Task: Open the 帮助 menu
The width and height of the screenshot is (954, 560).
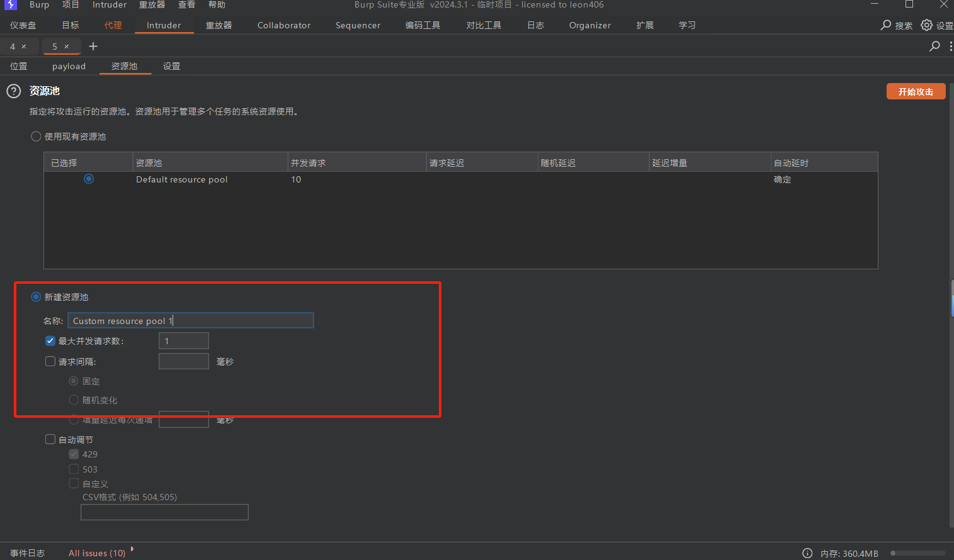Action: tap(217, 4)
